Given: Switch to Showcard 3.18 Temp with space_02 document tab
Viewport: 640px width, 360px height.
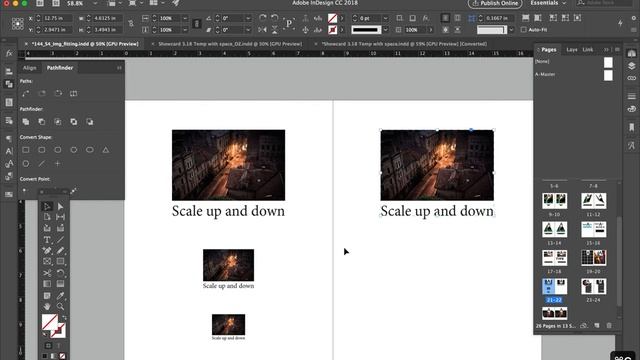Looking at the screenshot, I should click(230, 44).
